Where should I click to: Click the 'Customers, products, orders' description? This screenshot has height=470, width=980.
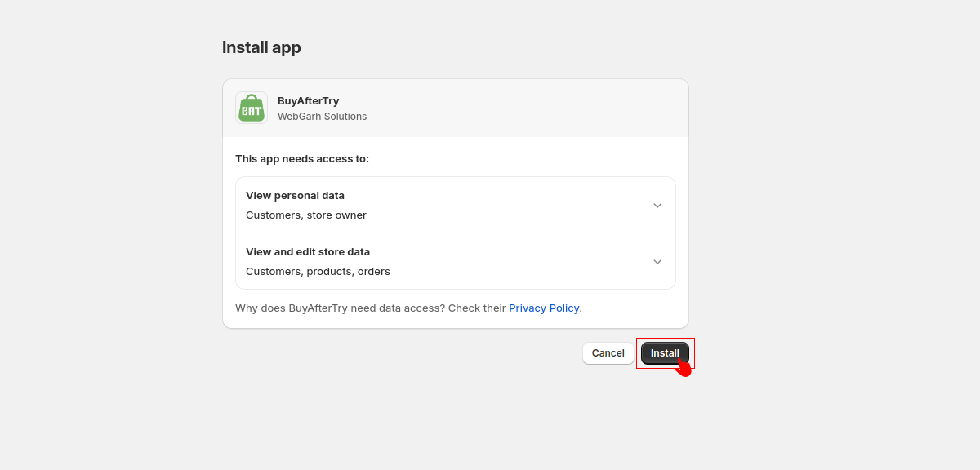[x=318, y=272]
